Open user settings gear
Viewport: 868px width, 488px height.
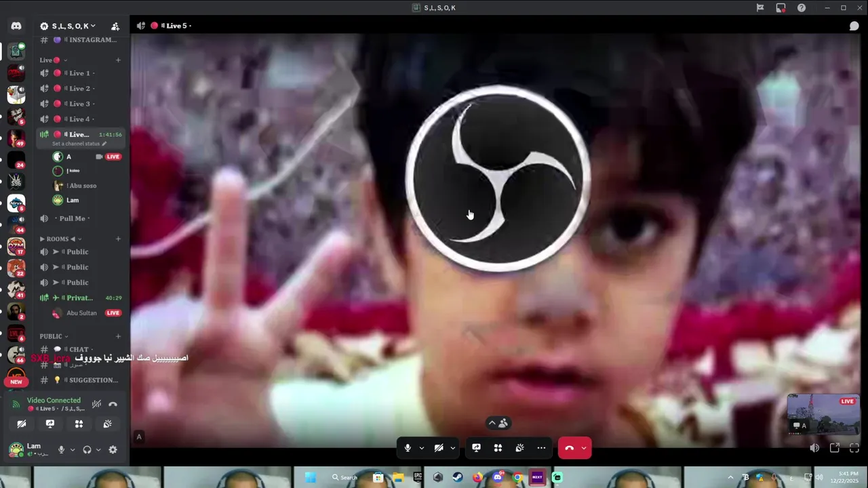coord(113,449)
